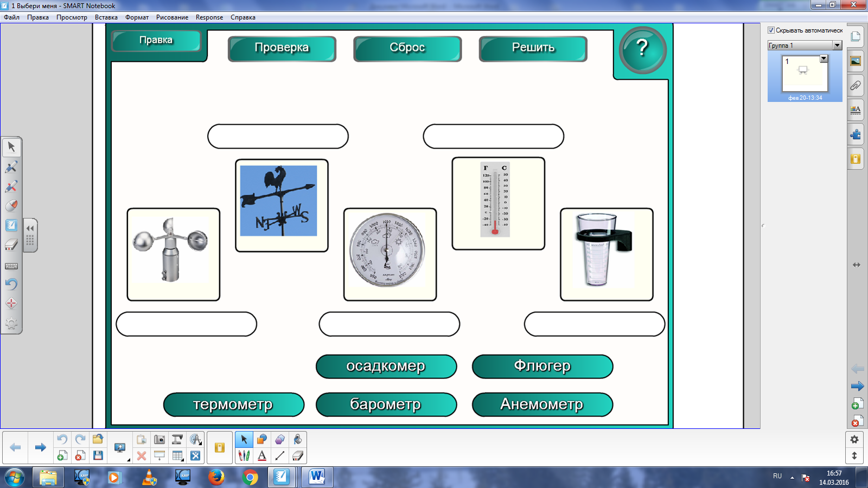Screen dimensions: 868x488
Task: Open Google Chrome from the taskbar
Action: click(x=250, y=477)
